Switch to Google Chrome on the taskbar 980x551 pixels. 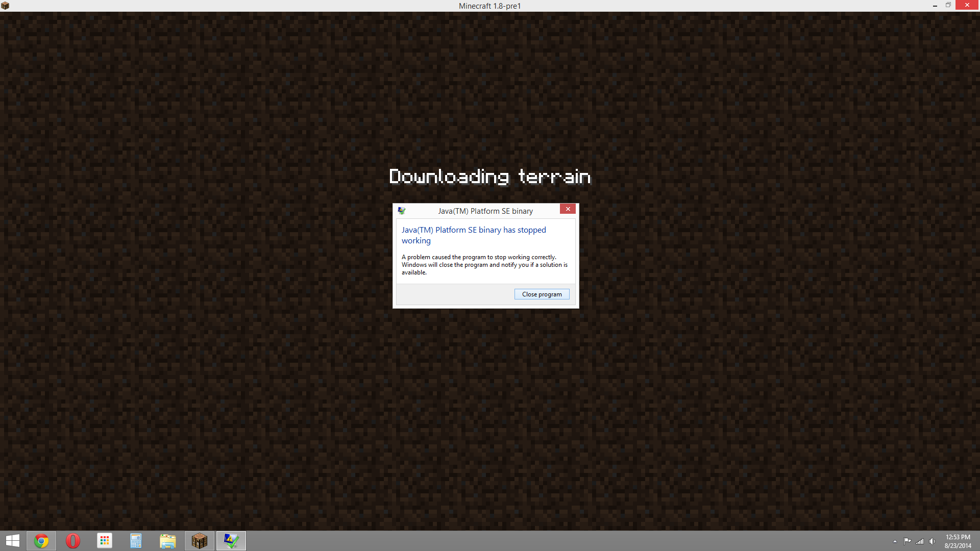point(41,541)
